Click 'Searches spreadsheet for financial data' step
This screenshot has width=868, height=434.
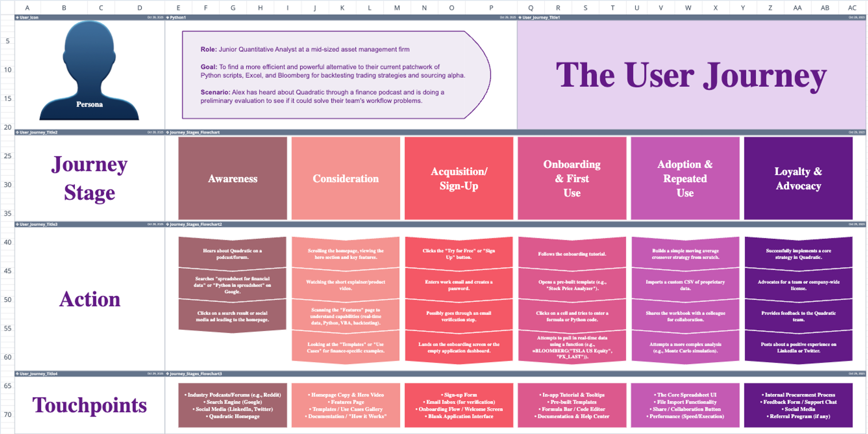[233, 285]
